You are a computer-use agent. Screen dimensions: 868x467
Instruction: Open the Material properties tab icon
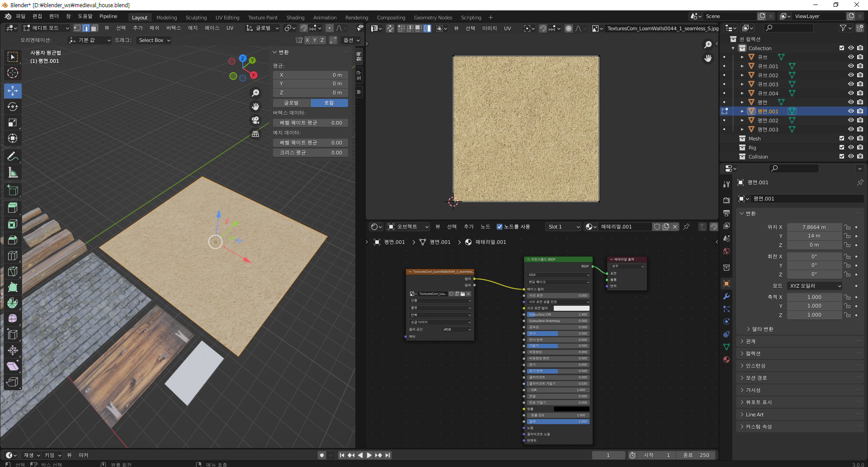[726, 360]
